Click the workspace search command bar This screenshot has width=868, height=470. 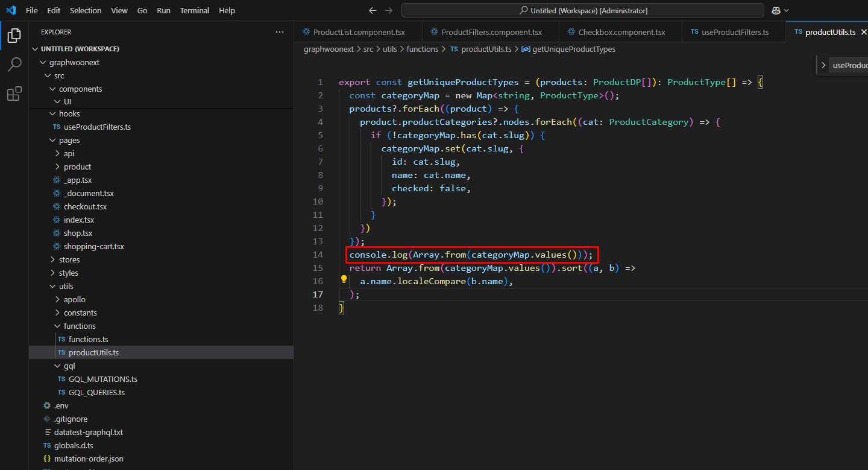pos(582,10)
